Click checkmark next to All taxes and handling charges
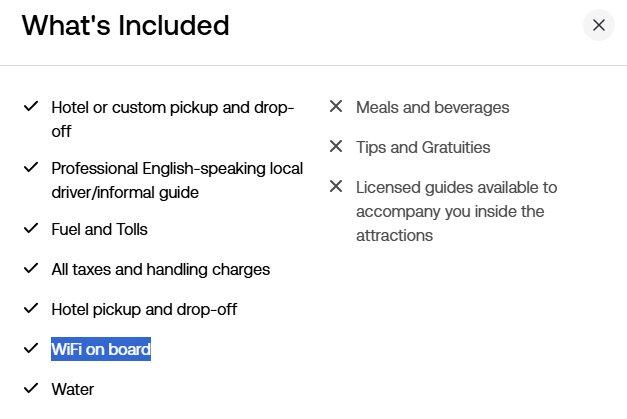Viewport: 627px width, 419px height. [31, 268]
